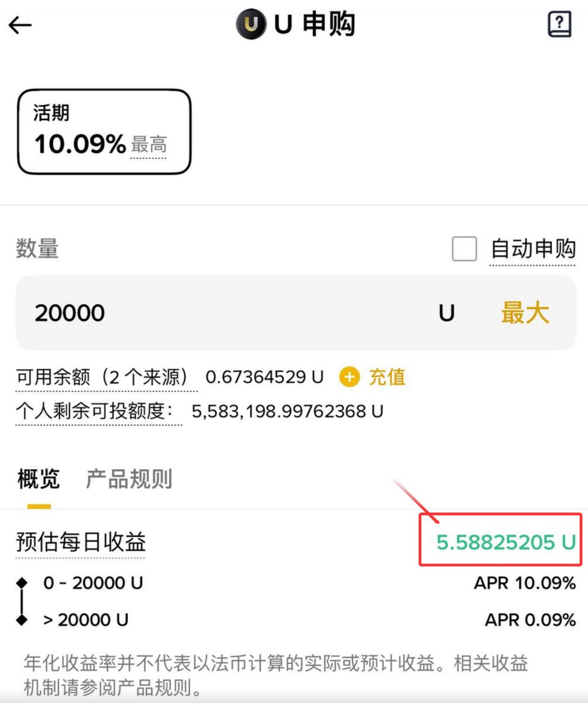Select the 概览 tab
588x703 pixels.
click(39, 479)
